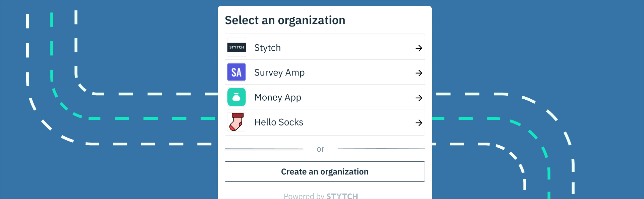This screenshot has height=199, width=644.
Task: Click the divider line left of "or"
Action: click(264, 148)
